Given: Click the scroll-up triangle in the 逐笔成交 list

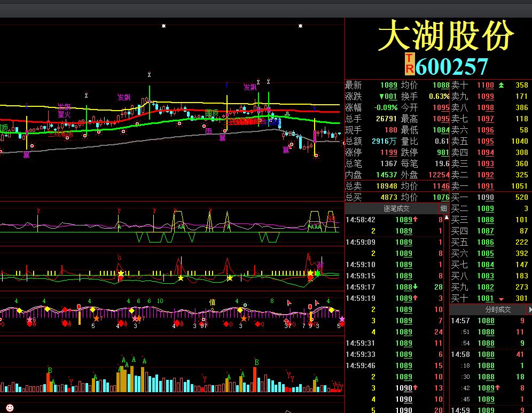Looking at the screenshot, I should coord(447,217).
